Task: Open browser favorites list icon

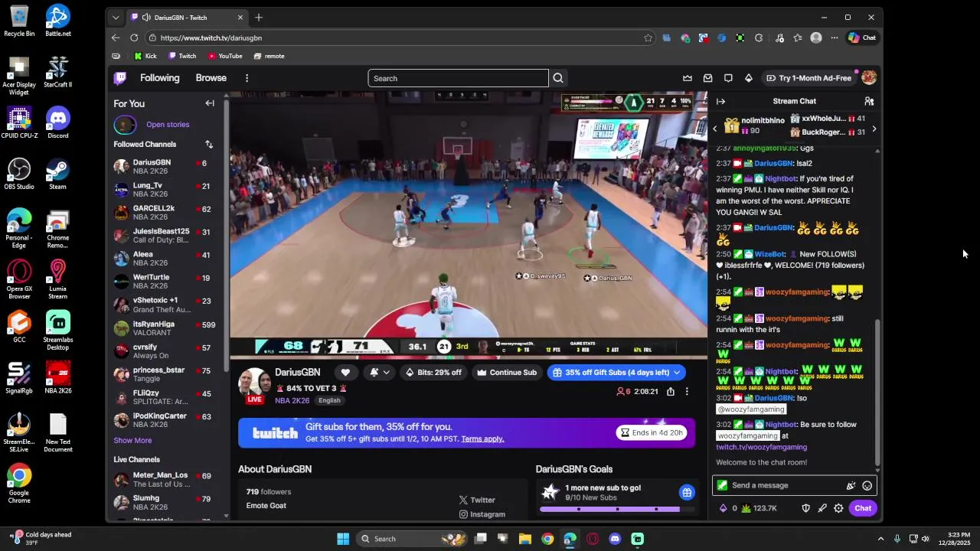Action: [798, 37]
